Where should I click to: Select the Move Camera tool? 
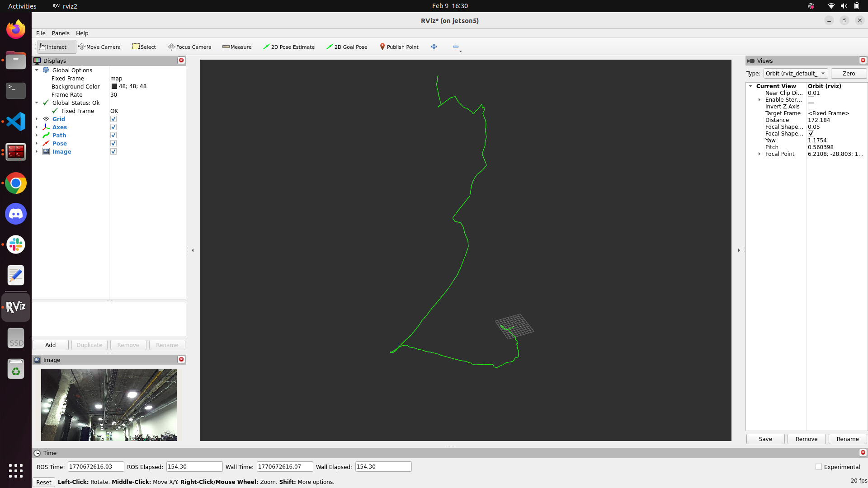99,47
